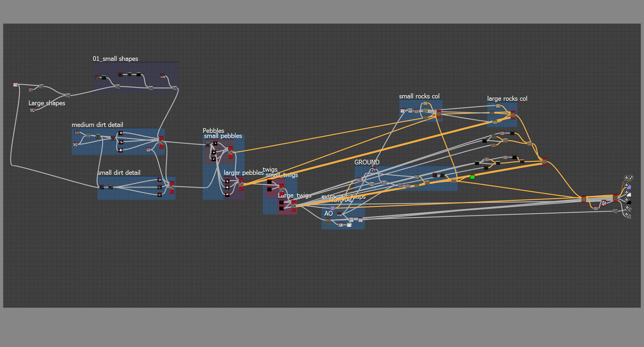The height and width of the screenshot is (347, 644).
Task: Select the bright green node near GROUND frame
Action: point(472,177)
